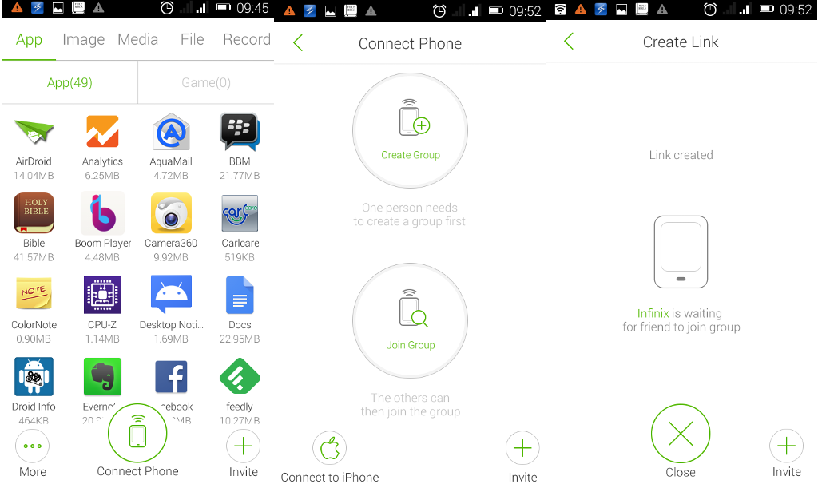The width and height of the screenshot is (818, 504).
Task: Click the battery status icon at 09:45
Action: (224, 7)
